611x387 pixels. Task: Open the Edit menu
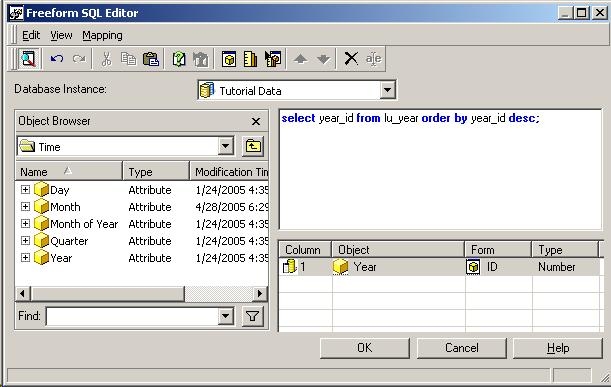tap(31, 35)
